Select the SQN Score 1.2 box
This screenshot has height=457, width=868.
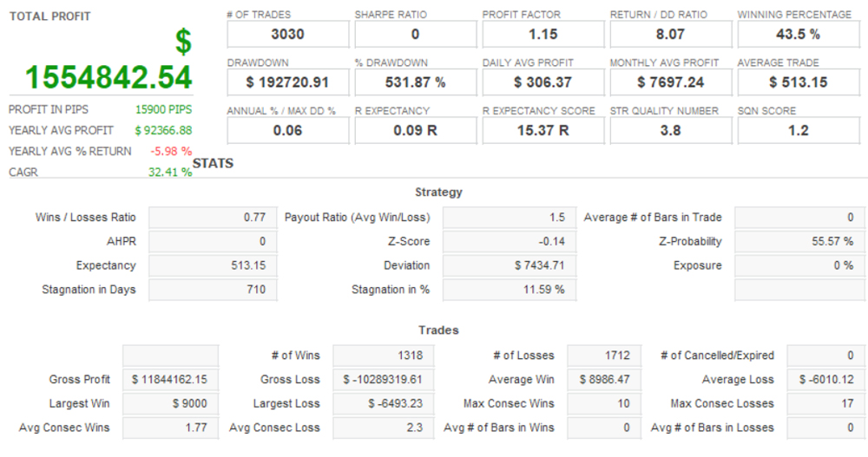tap(798, 130)
